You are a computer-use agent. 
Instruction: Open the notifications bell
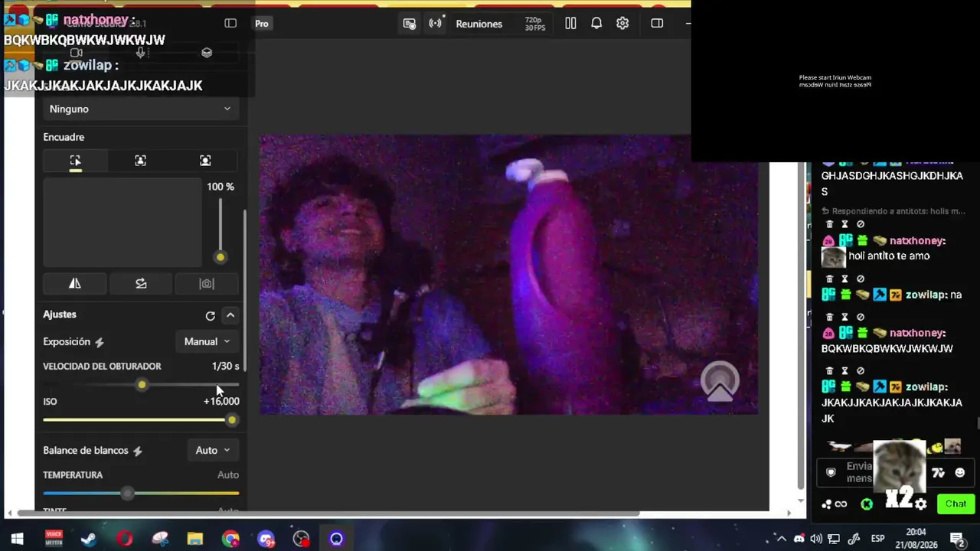596,23
